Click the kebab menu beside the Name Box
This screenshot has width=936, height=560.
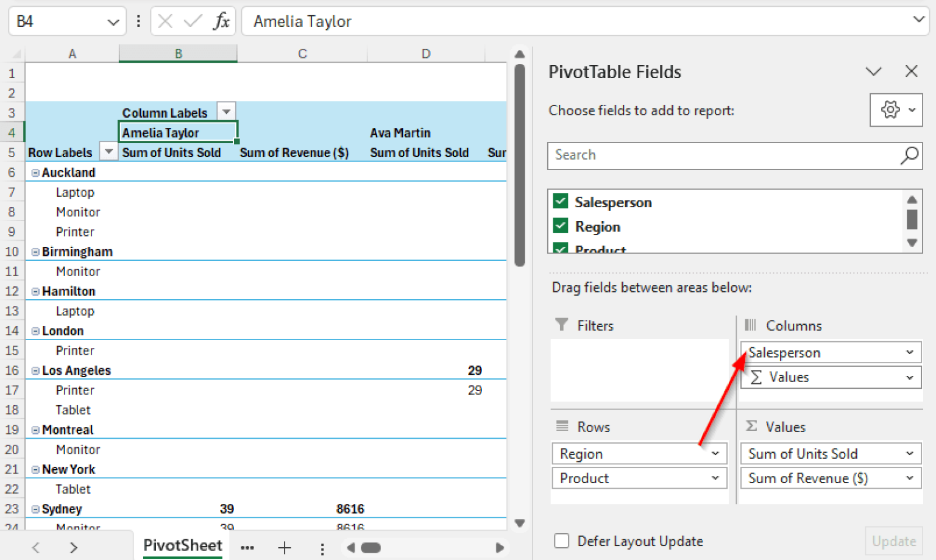138,21
